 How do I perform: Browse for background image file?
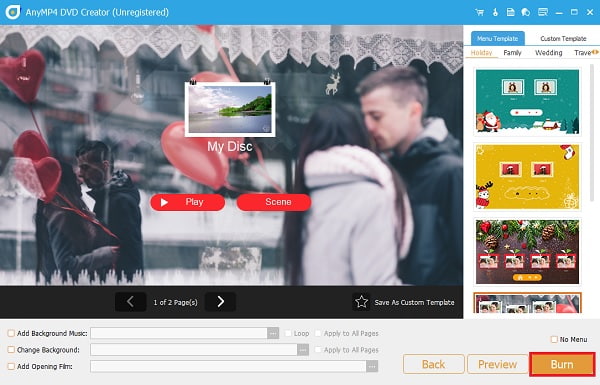[303, 350]
